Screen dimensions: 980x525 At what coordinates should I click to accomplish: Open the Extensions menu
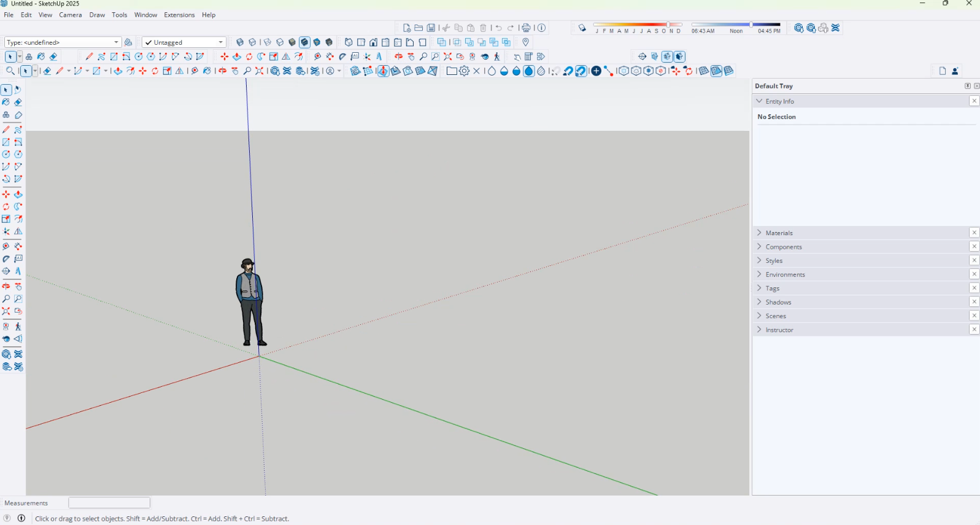(179, 15)
